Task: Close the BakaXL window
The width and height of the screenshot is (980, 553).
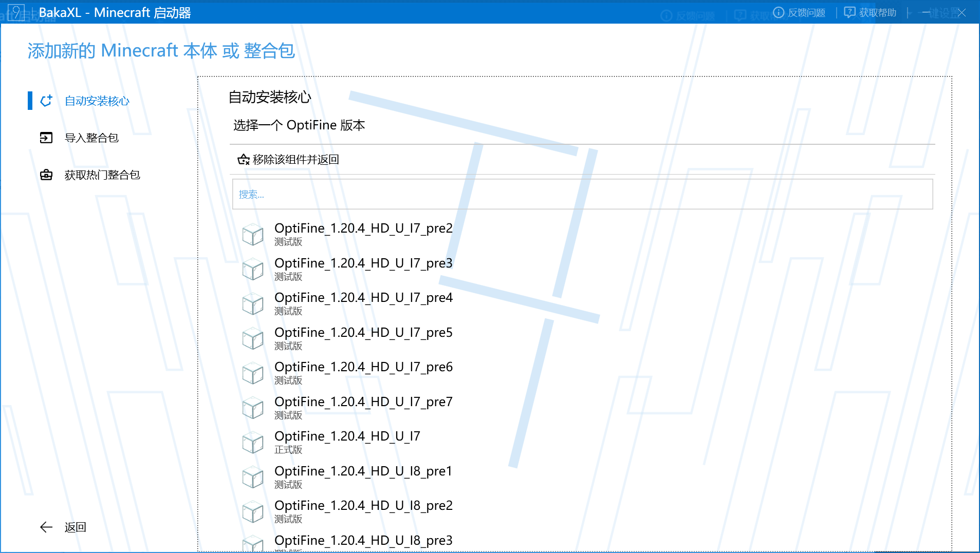Action: (961, 12)
